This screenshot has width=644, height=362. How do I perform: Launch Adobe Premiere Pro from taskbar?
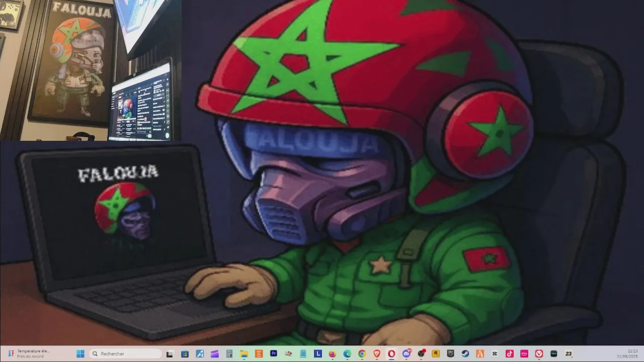pos(273,353)
